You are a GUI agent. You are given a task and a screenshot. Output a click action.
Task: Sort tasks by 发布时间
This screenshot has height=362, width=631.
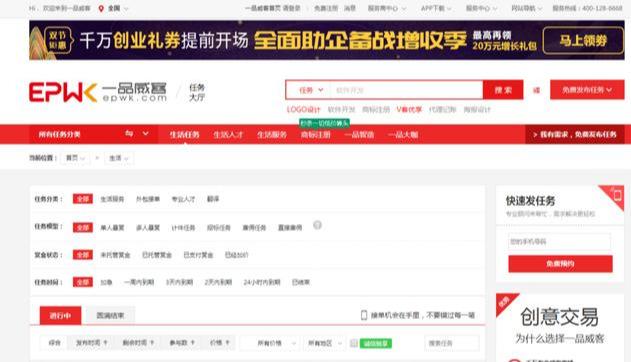pyautogui.click(x=91, y=343)
